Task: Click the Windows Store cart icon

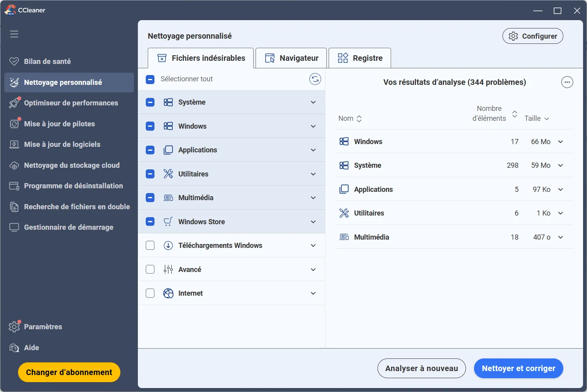Action: pyautogui.click(x=168, y=221)
